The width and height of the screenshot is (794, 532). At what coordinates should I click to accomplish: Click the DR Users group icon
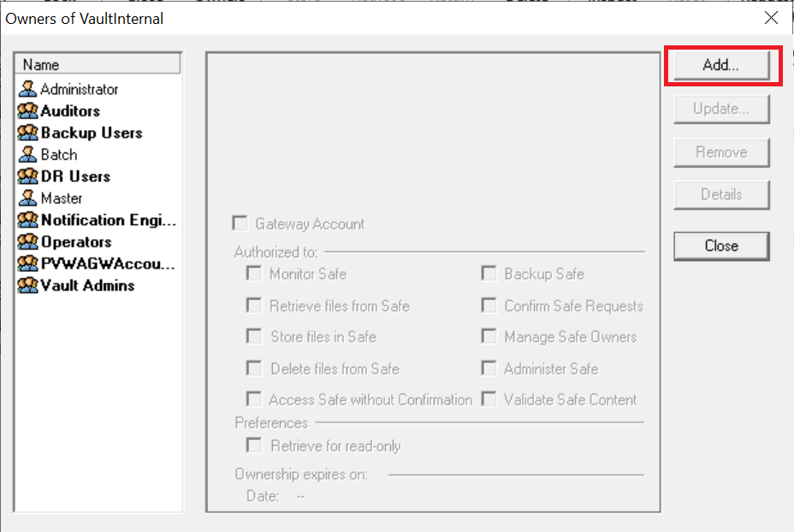[x=27, y=176]
